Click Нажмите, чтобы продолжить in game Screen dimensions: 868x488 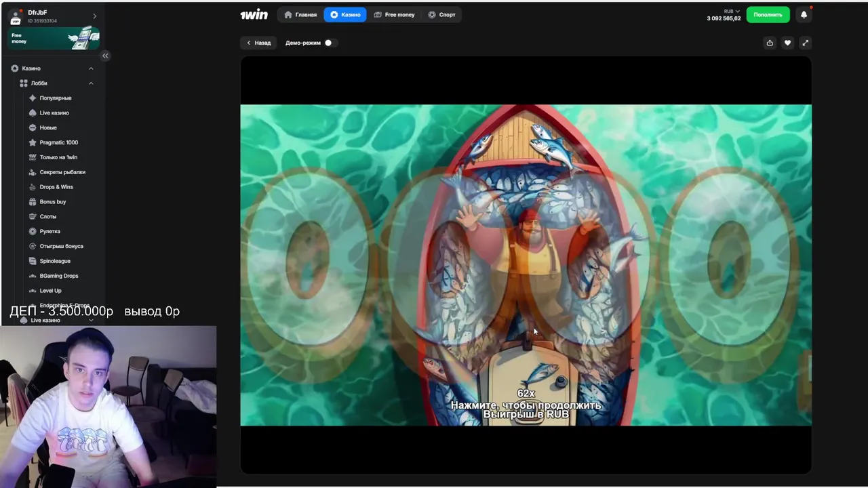(526, 405)
